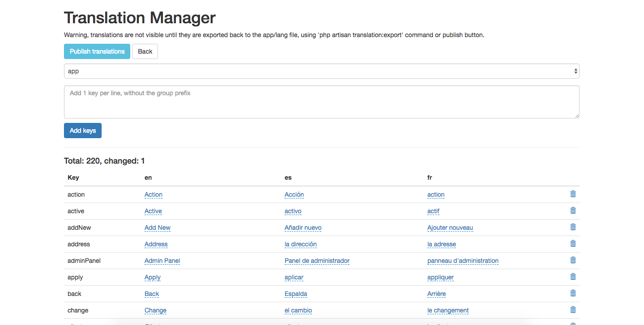The image size is (644, 325).
Task: Delete the 'action' translation key row
Action: click(573, 194)
